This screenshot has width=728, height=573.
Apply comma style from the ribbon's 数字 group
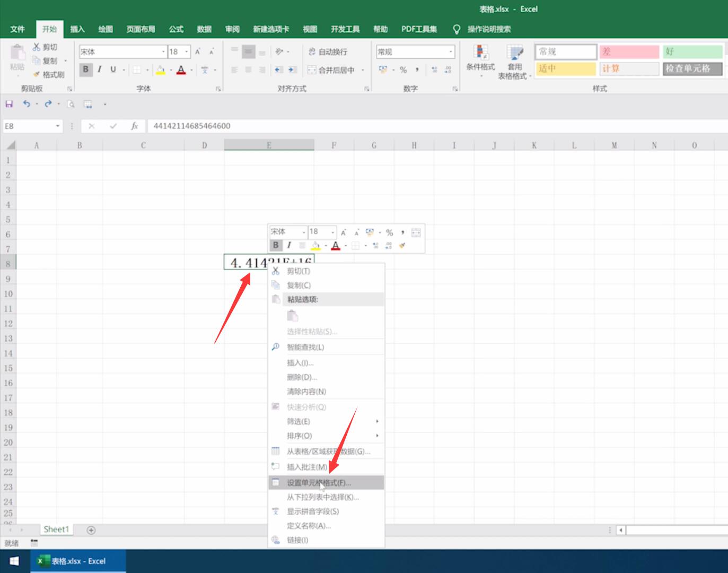tap(417, 70)
